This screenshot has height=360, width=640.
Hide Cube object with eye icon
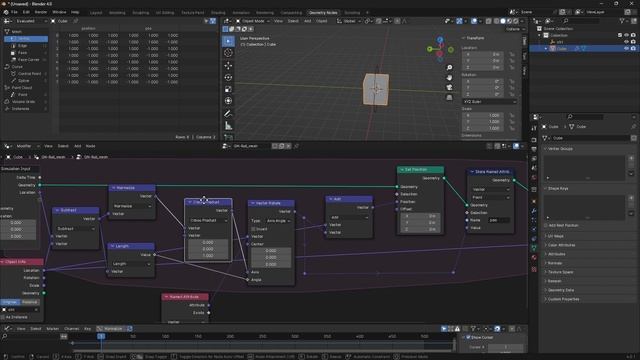point(627,49)
